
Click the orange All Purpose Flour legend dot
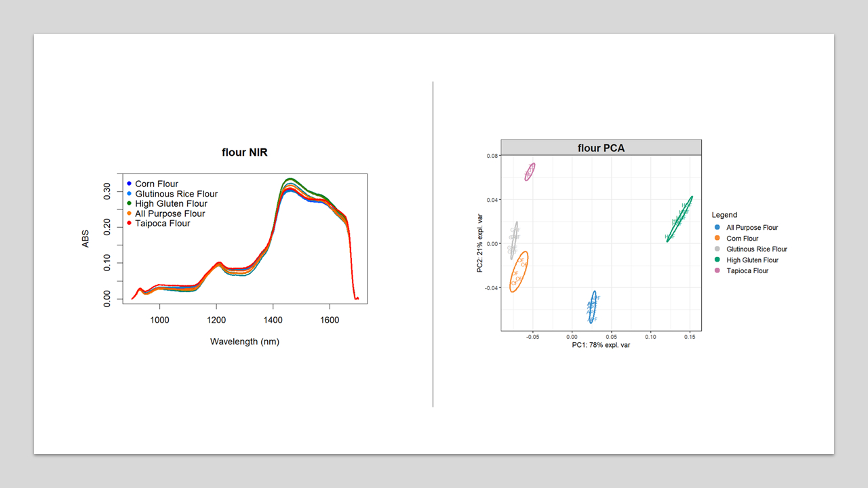129,213
